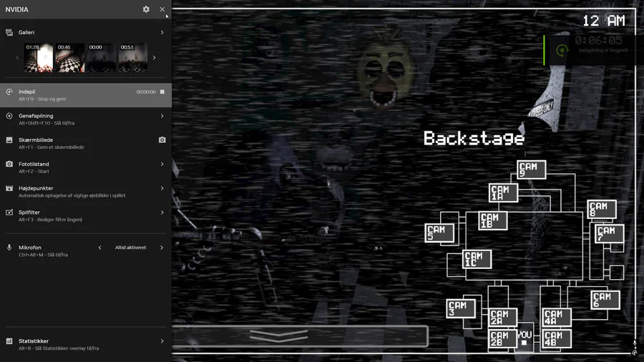Click the recording status indicator icon
Viewport: 644px width, 362px height.
click(562, 51)
